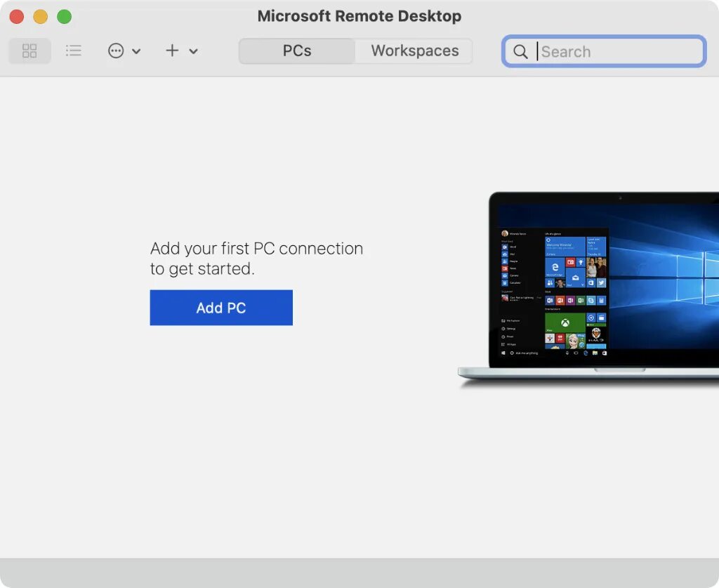
Task: Focus the Search input field
Action: pos(604,51)
